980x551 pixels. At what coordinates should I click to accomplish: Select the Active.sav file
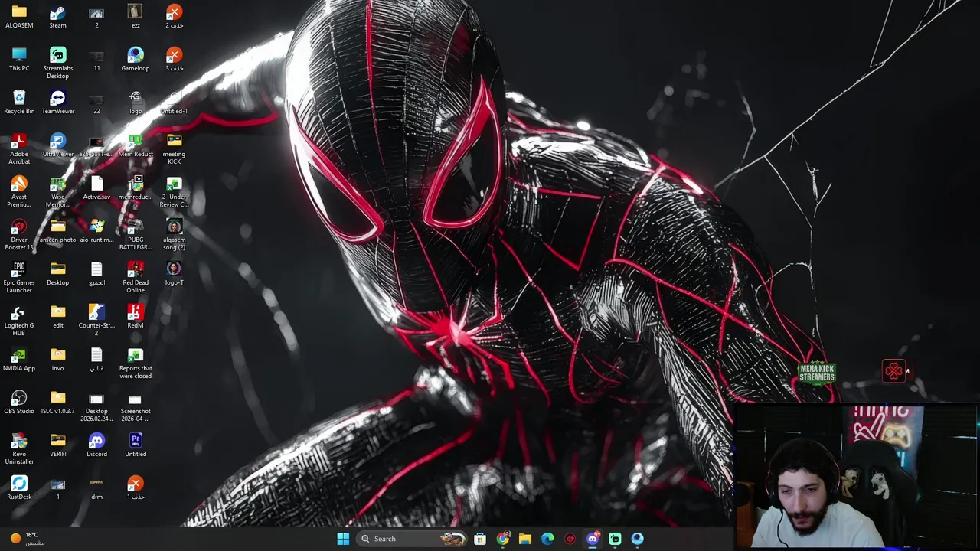tap(96, 187)
